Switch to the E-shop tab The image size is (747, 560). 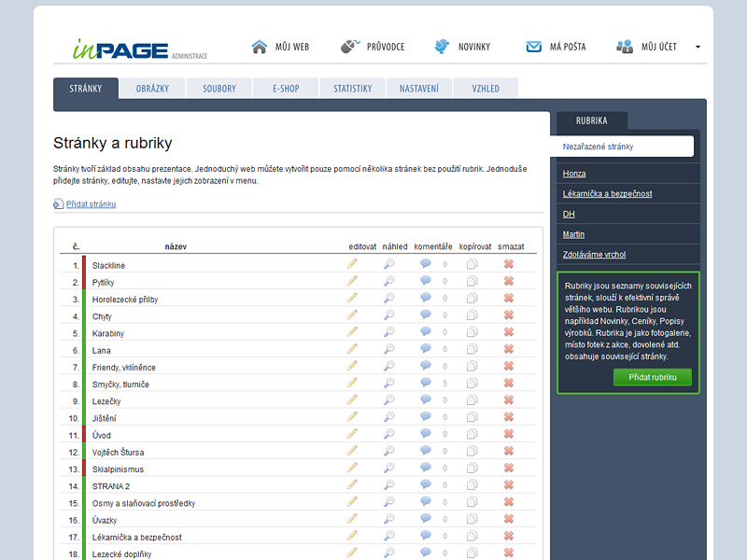coord(286,89)
